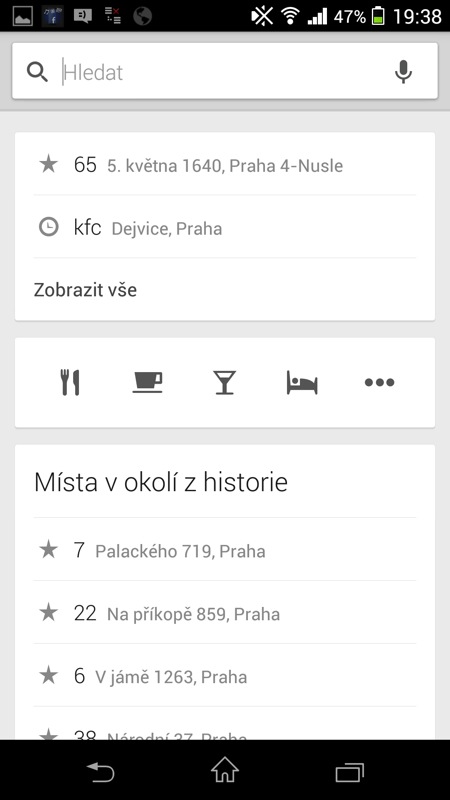Image resolution: width=450 pixels, height=800 pixels.
Task: Open place 22 Na příkopě 859, Praha
Action: click(225, 612)
